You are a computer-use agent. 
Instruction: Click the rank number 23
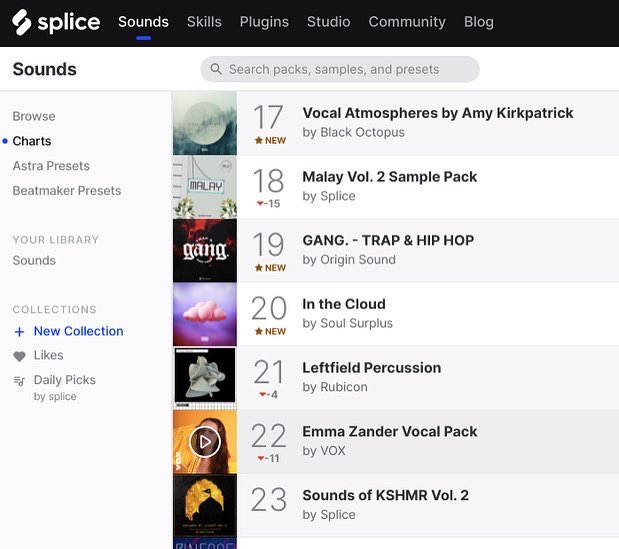269,500
